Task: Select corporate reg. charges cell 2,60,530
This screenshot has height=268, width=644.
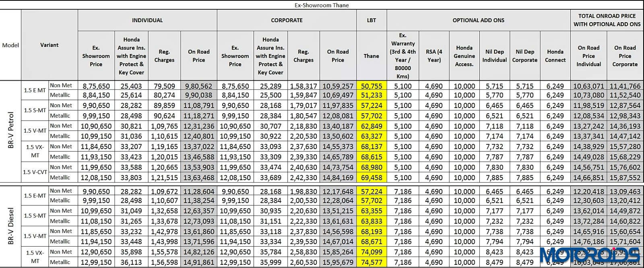Action: tap(303, 262)
